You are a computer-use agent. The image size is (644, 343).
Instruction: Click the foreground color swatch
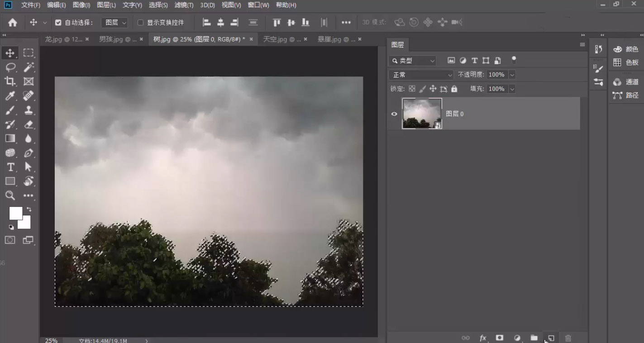[15, 213]
